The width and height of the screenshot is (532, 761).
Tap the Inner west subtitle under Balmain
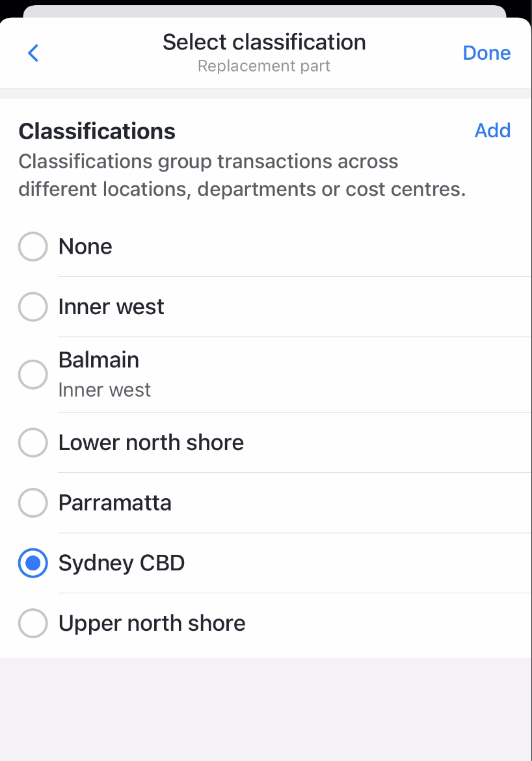pos(104,390)
